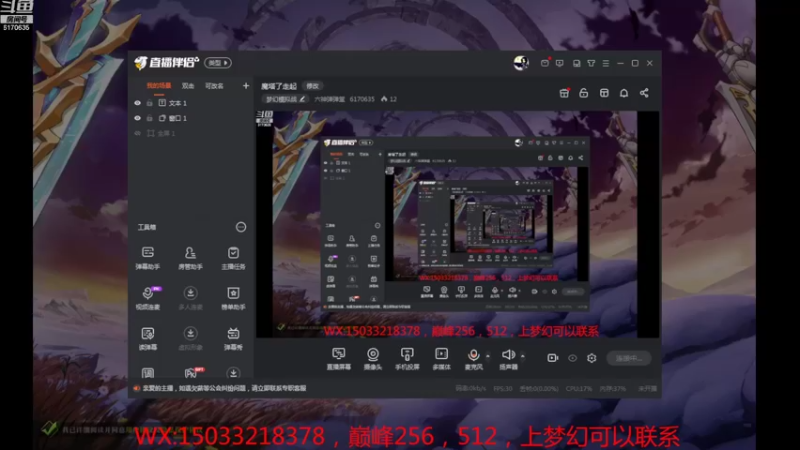Toggle lock on 文本 1 layer
Image resolution: width=800 pixels, height=450 pixels.
(149, 103)
